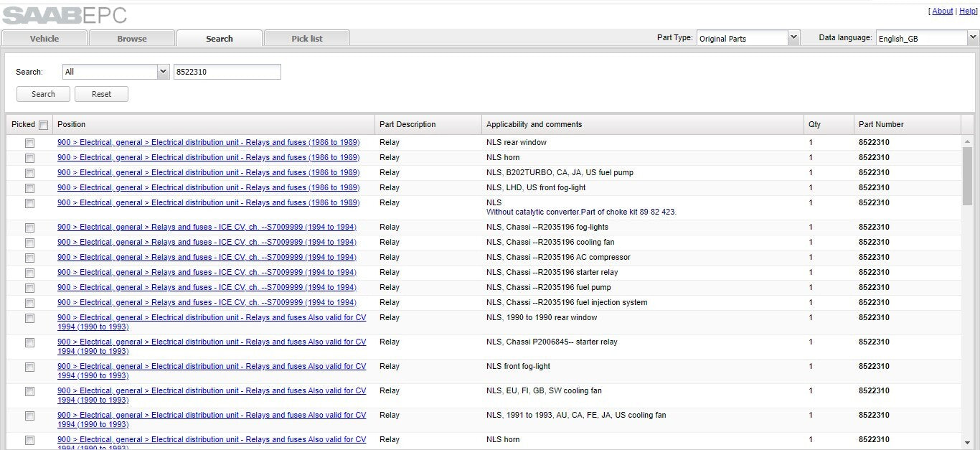Tick checkbox for the R2035196 AC compressor row

click(29, 258)
